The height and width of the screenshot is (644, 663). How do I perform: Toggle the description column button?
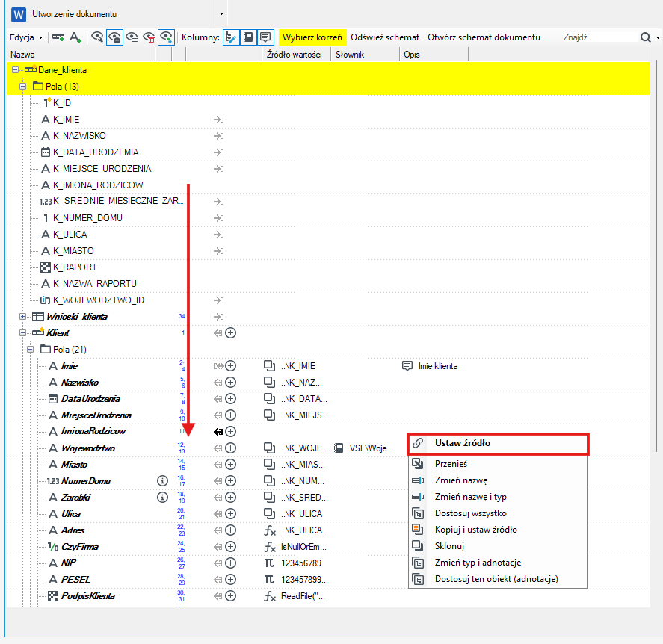265,37
